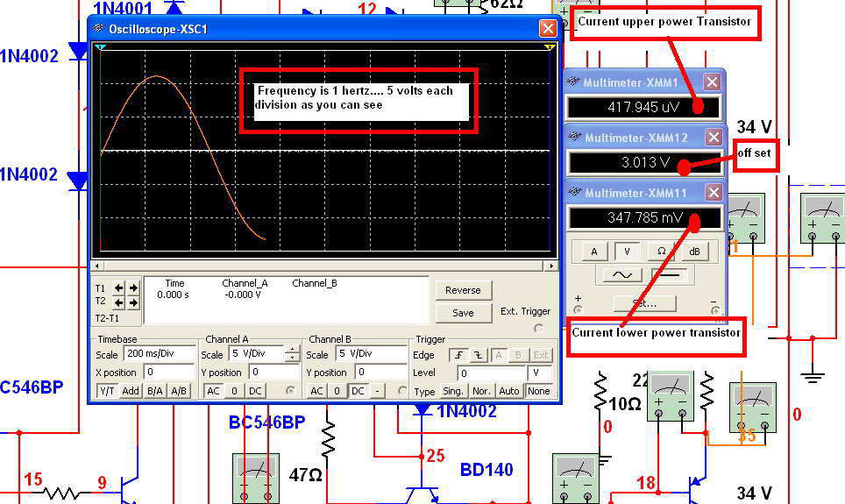Click the trigger Level value field
This screenshot has width=845, height=504.
coord(491,373)
